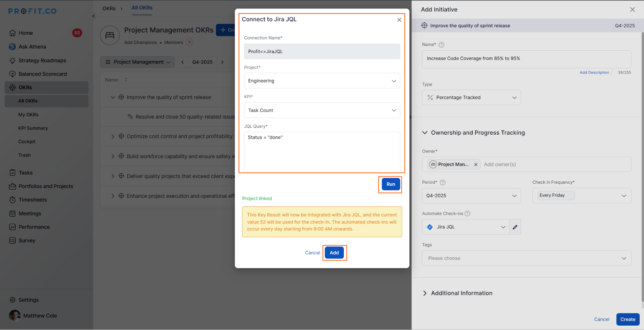Open Check in Frequency dropdown
Screen dimensions: 644x330
click(582, 196)
